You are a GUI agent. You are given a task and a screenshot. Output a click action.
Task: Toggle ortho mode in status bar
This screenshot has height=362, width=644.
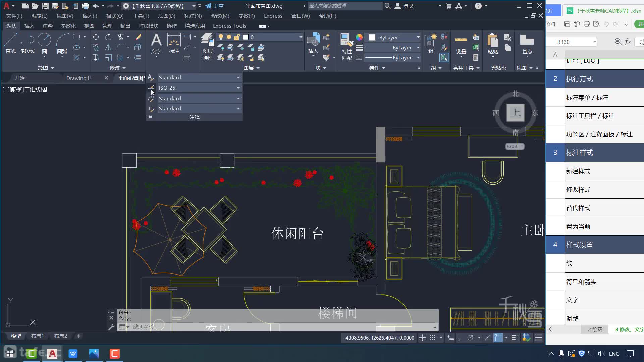461,338
